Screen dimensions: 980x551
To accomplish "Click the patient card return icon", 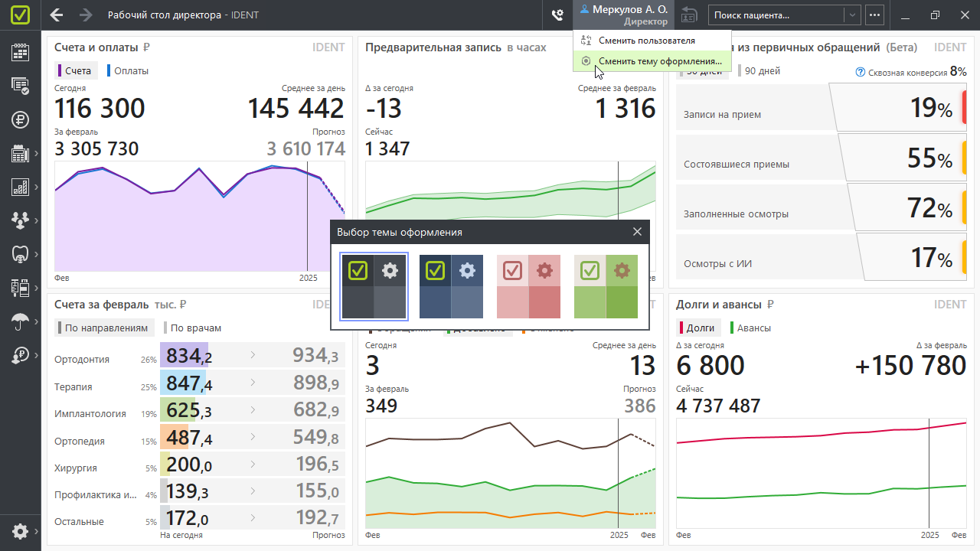I will point(690,15).
